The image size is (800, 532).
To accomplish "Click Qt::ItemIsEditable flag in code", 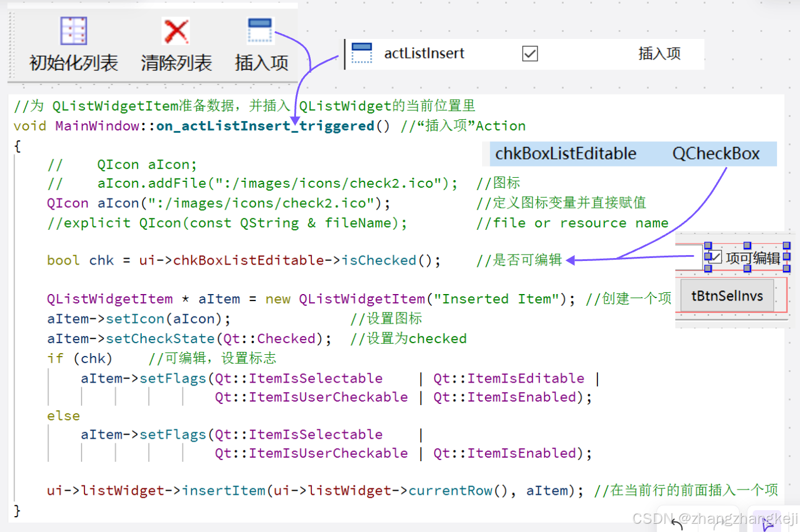I will point(509,378).
